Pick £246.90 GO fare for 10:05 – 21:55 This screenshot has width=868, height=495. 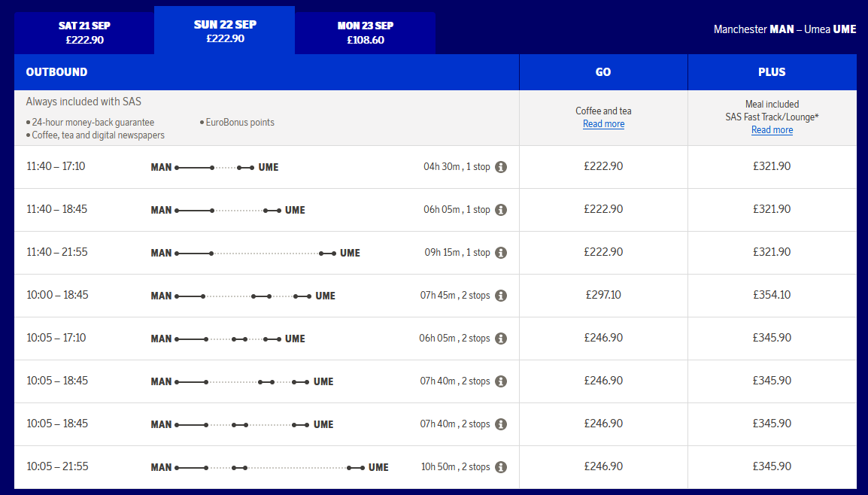603,466
